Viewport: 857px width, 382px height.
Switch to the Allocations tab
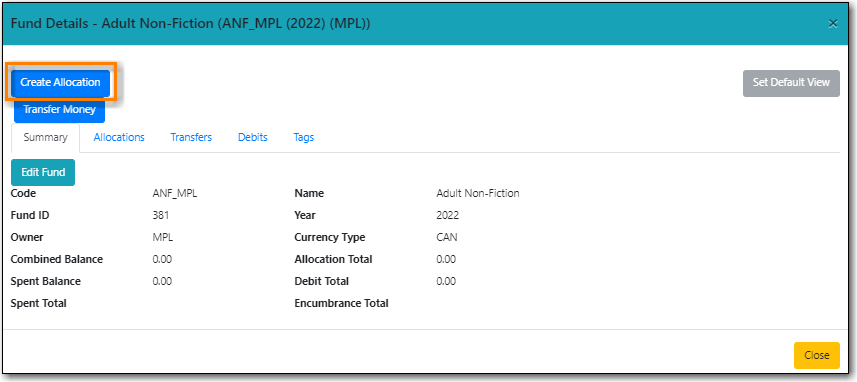[x=119, y=138]
